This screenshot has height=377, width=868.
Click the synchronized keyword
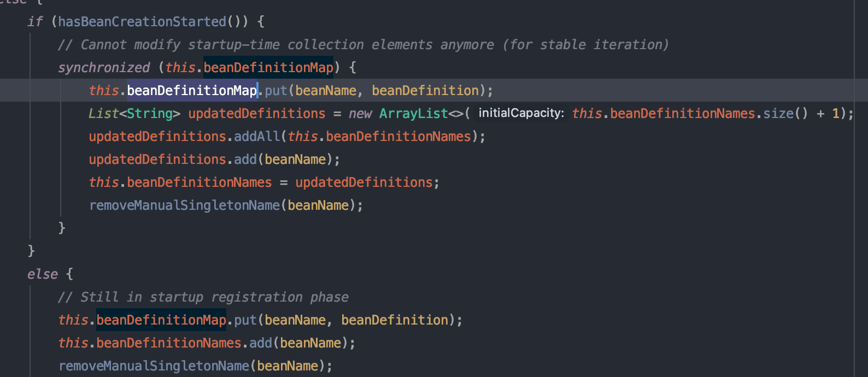[104, 68]
